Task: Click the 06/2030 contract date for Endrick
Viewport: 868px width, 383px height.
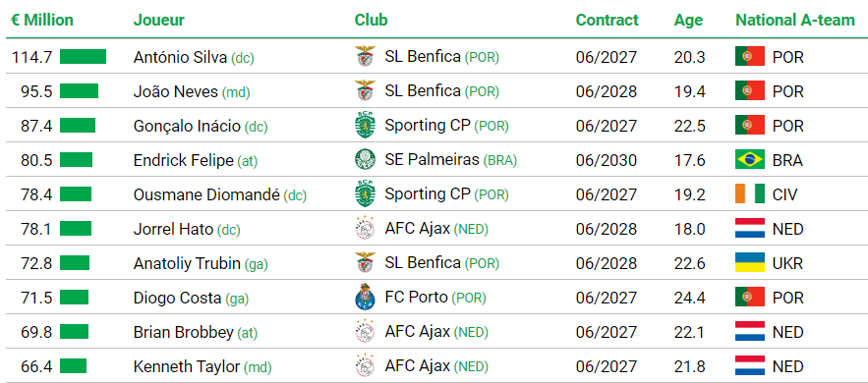Action: (x=607, y=160)
